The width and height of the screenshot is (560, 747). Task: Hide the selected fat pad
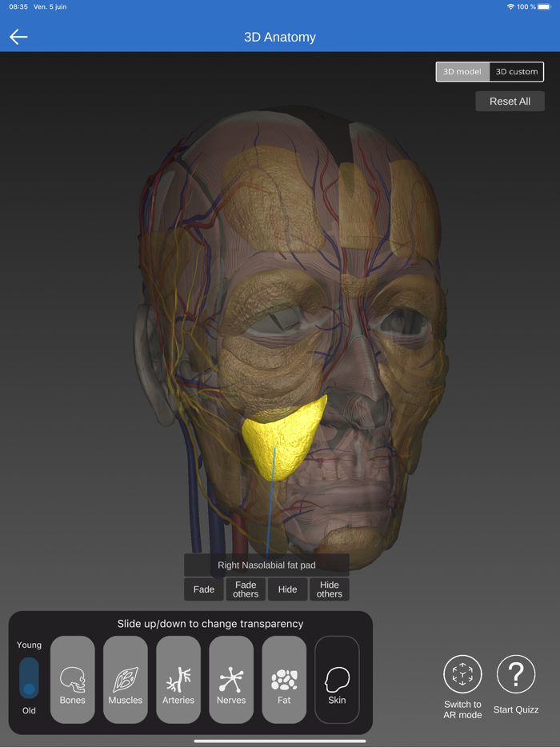click(287, 589)
